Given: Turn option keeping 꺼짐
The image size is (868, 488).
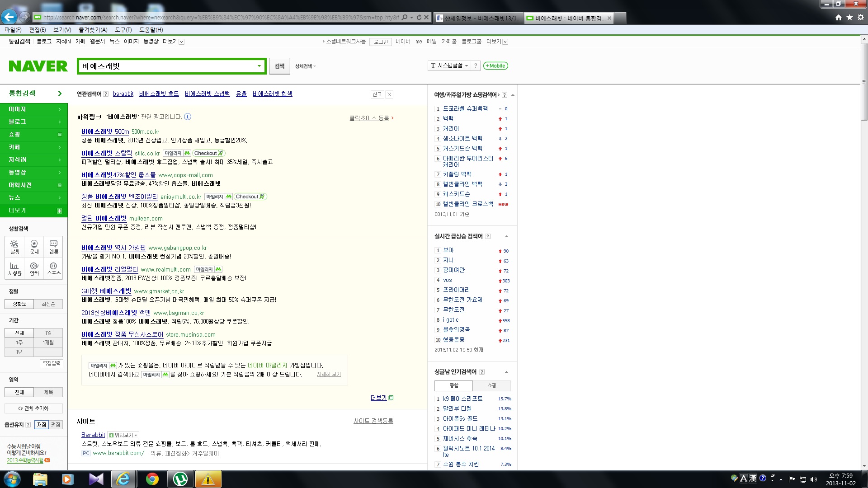Looking at the screenshot, I should [42, 425].
